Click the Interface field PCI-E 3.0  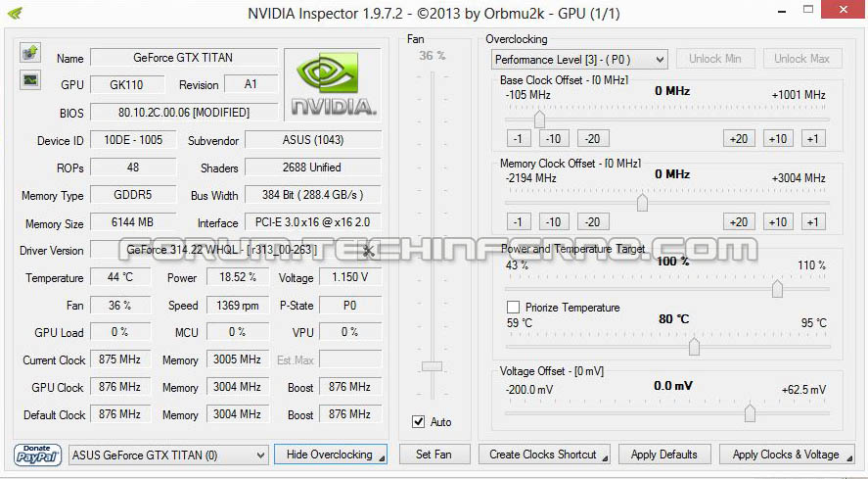313,222
